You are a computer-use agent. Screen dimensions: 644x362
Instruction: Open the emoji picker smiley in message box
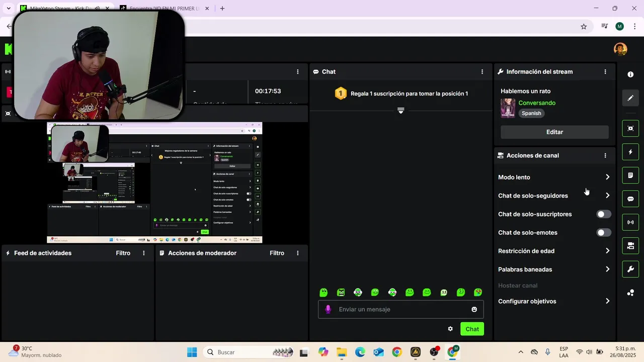click(474, 309)
